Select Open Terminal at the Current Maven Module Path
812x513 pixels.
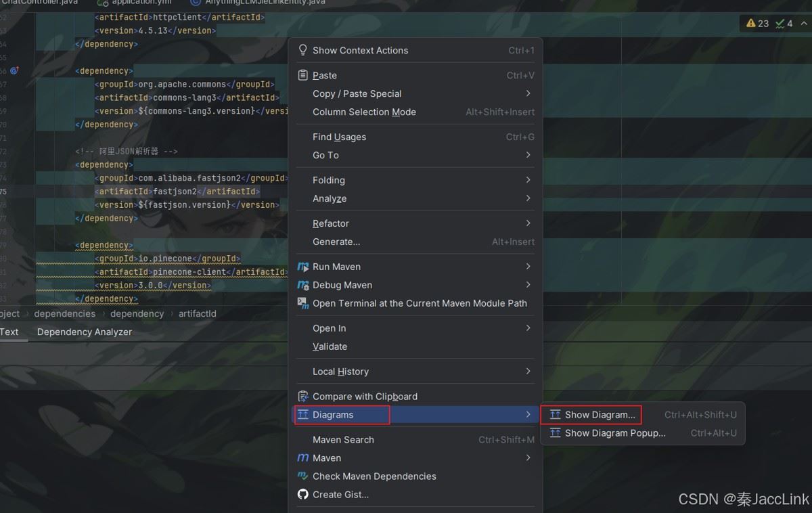(x=416, y=303)
